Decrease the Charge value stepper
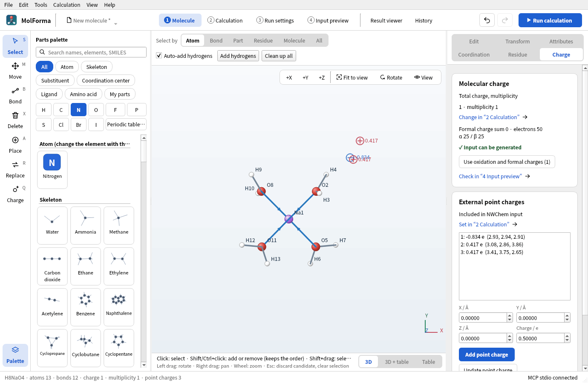Screen dimensions: 588x383 567,340
